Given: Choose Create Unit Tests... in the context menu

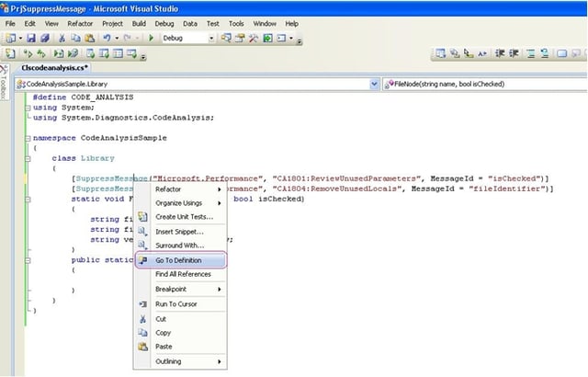Looking at the screenshot, I should (x=180, y=217).
